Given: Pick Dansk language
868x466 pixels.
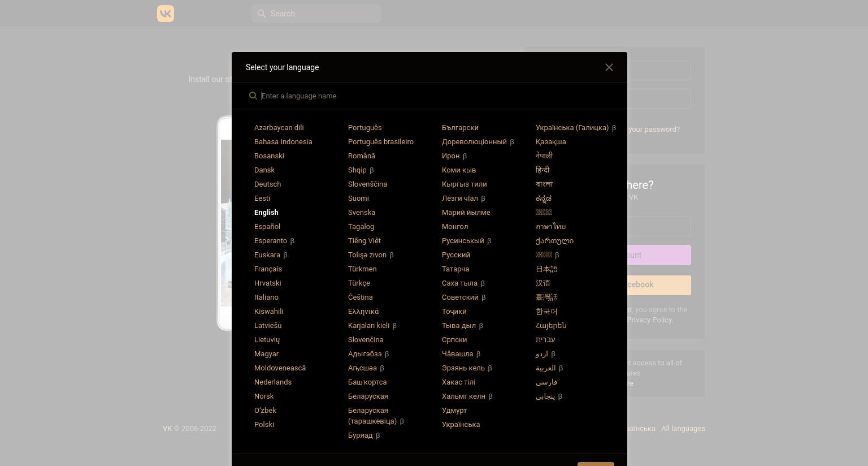Looking at the screenshot, I should [264, 170].
